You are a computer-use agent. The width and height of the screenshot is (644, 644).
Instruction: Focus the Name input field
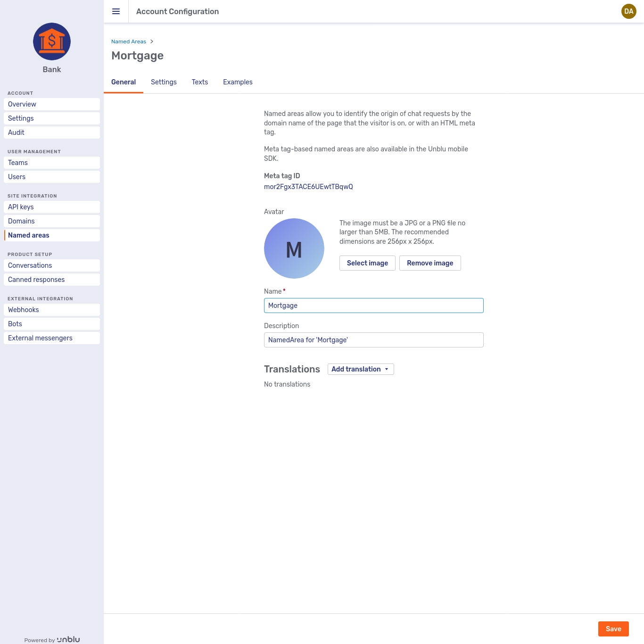[x=373, y=305]
